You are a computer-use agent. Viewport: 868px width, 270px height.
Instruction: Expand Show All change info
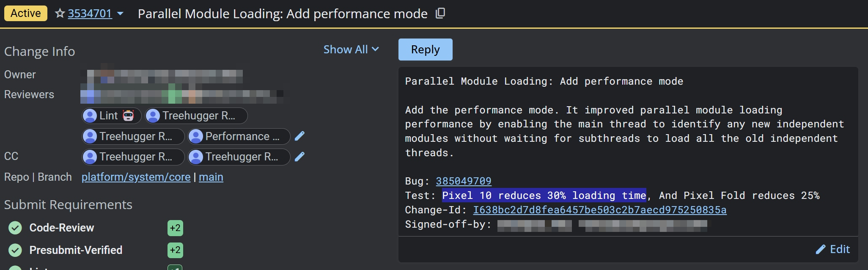pos(351,50)
